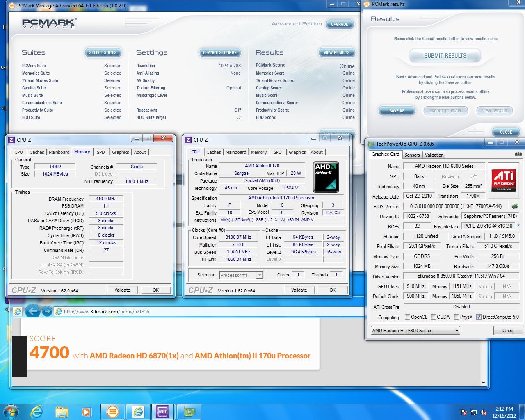
Task: Click the Sapphire/PCPartner subvendor field
Action: 491,216
